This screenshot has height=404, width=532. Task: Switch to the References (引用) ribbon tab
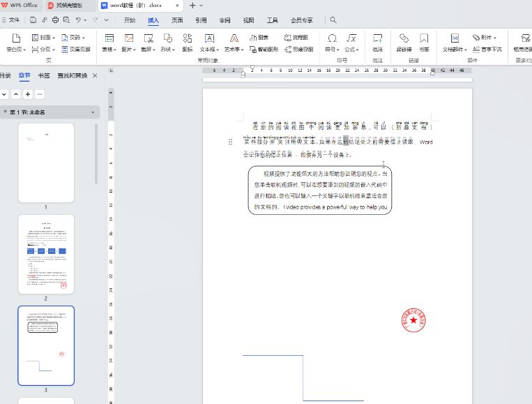[x=201, y=20]
